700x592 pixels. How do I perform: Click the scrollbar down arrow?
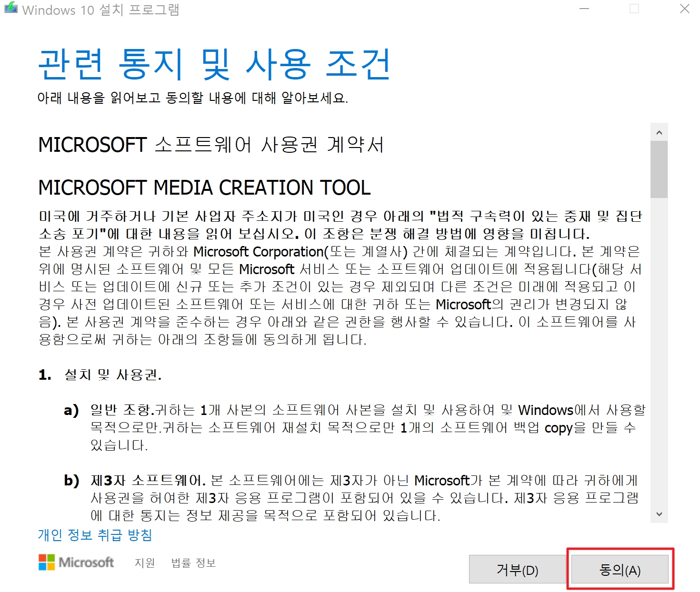[660, 514]
